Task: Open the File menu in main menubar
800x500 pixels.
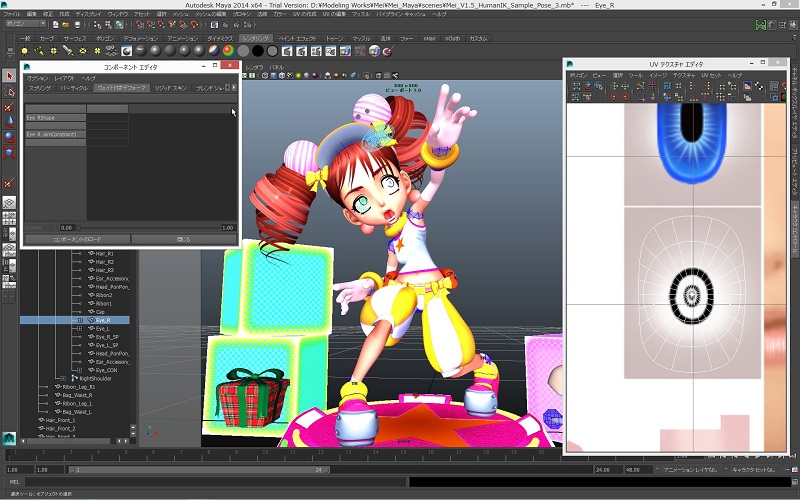Action: (12, 14)
